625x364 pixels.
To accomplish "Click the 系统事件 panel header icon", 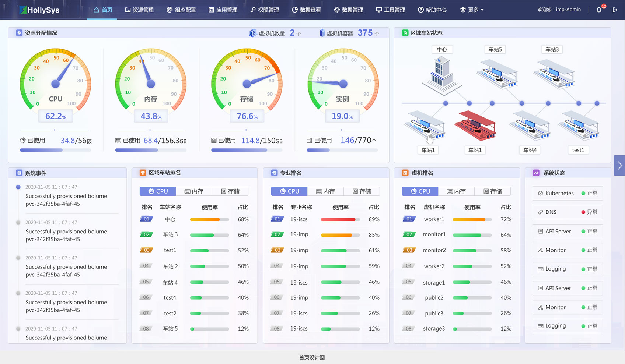I will (x=19, y=172).
